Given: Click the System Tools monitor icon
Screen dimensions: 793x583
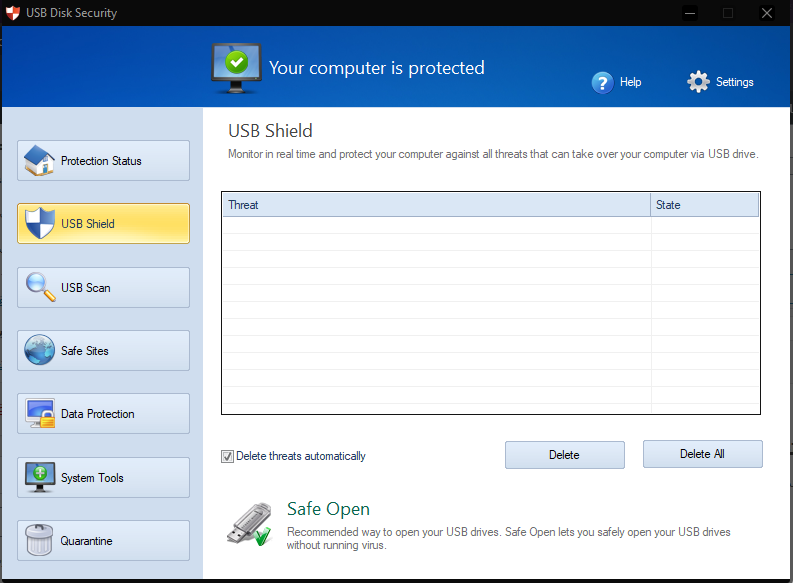Looking at the screenshot, I should [40, 477].
